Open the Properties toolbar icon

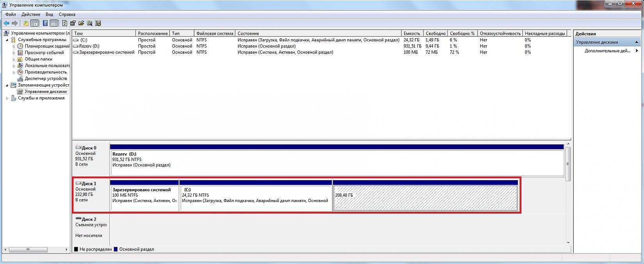click(73, 23)
